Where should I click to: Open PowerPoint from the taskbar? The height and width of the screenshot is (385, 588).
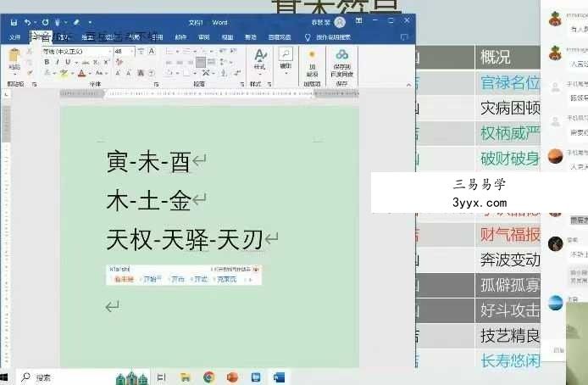(232, 377)
